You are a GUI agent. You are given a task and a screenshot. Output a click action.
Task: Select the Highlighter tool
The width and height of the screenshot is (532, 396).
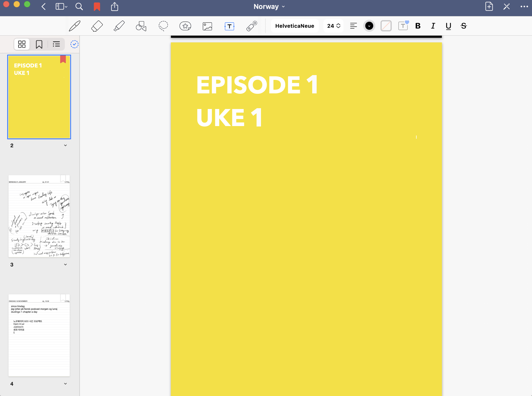point(119,26)
